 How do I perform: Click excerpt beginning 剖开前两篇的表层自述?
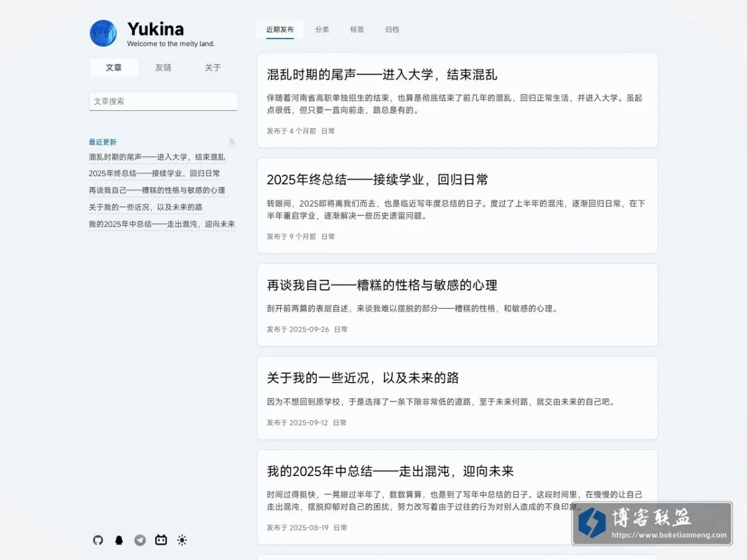coord(412,309)
